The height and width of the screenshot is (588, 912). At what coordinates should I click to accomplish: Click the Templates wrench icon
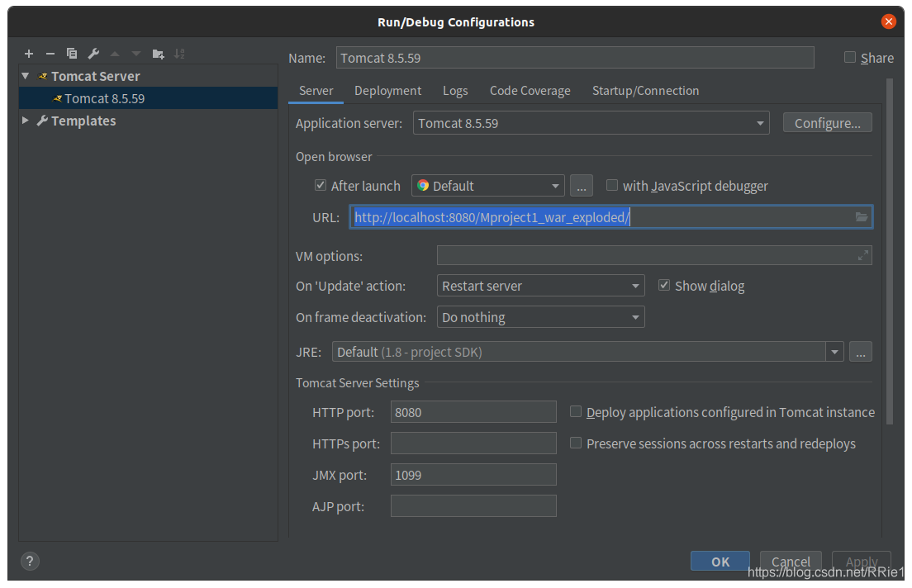pos(42,121)
